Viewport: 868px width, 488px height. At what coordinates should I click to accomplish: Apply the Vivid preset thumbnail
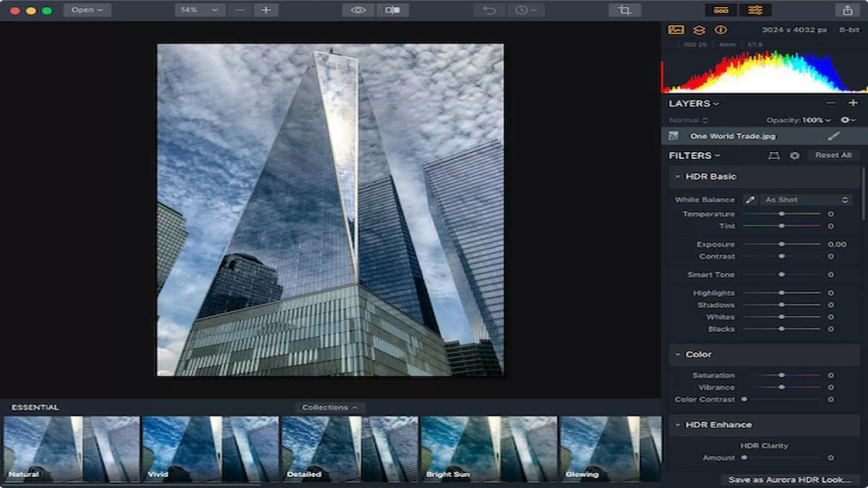pyautogui.click(x=210, y=448)
